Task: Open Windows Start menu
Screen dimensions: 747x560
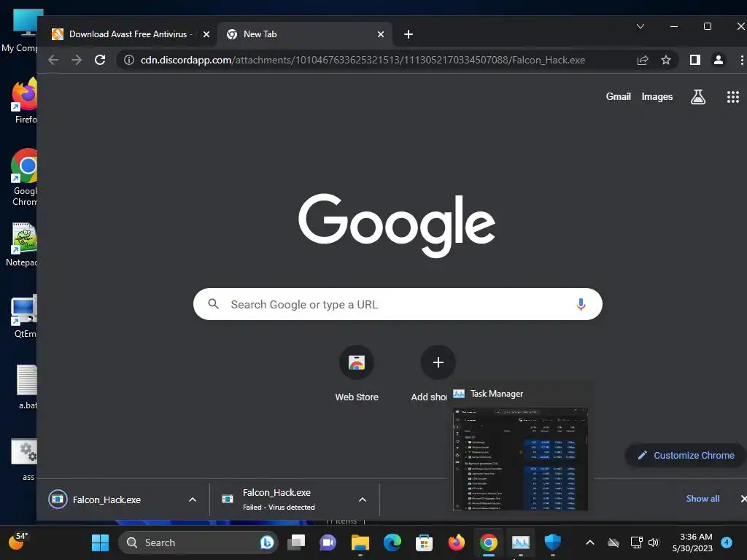Action: point(100,542)
